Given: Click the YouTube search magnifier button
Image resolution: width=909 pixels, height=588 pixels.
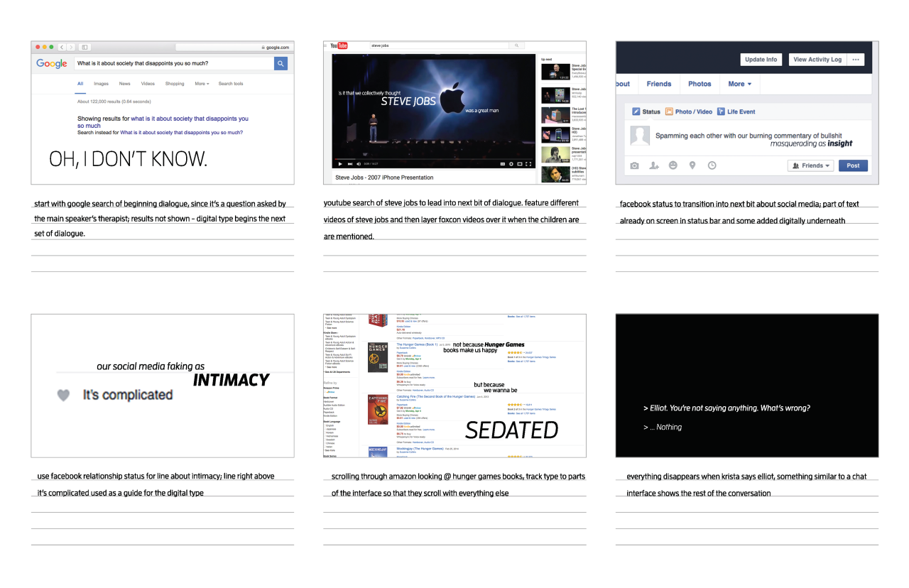Looking at the screenshot, I should tap(518, 45).
